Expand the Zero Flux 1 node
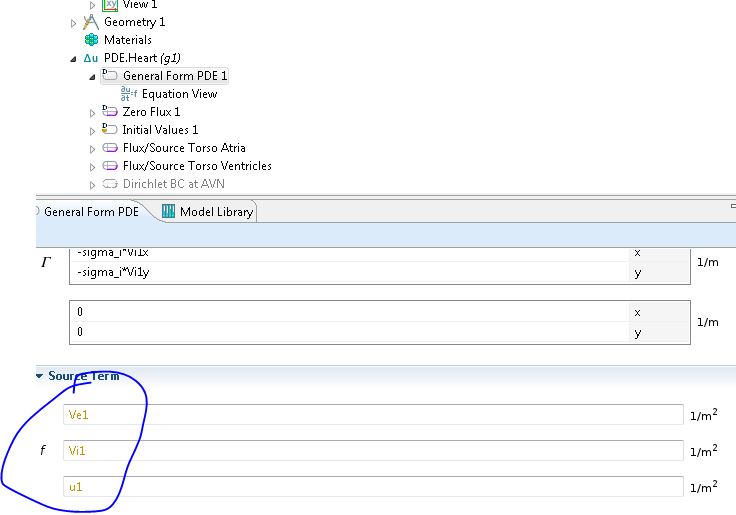 (93, 112)
